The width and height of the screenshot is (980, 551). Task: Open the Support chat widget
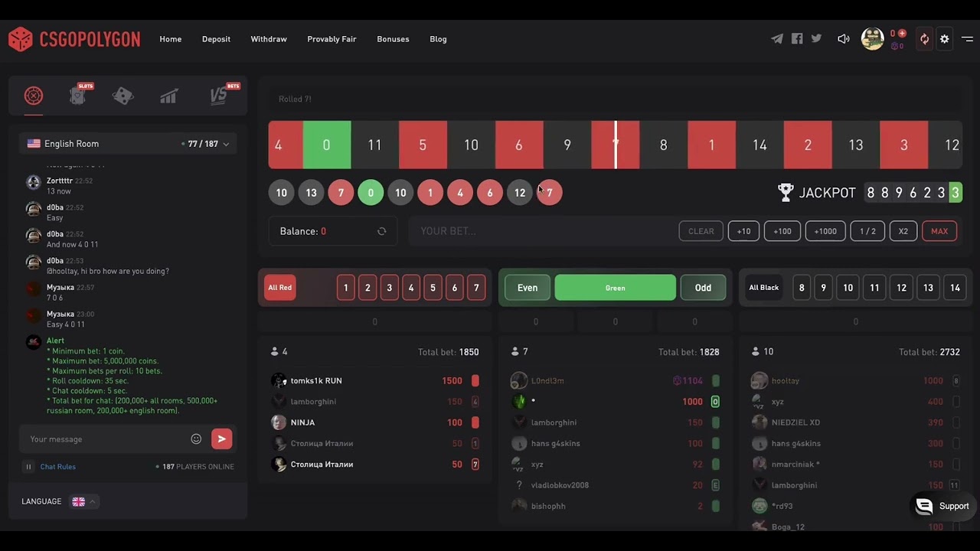pos(943,506)
